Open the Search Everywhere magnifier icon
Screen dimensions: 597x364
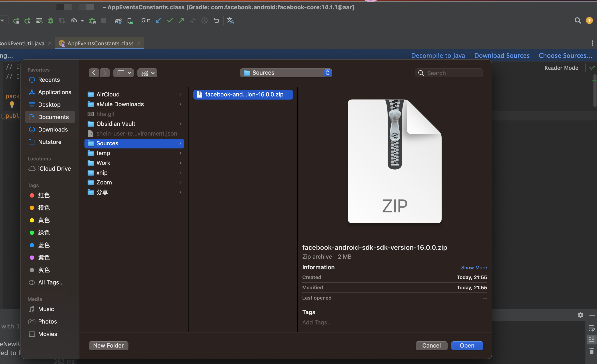[x=578, y=21]
